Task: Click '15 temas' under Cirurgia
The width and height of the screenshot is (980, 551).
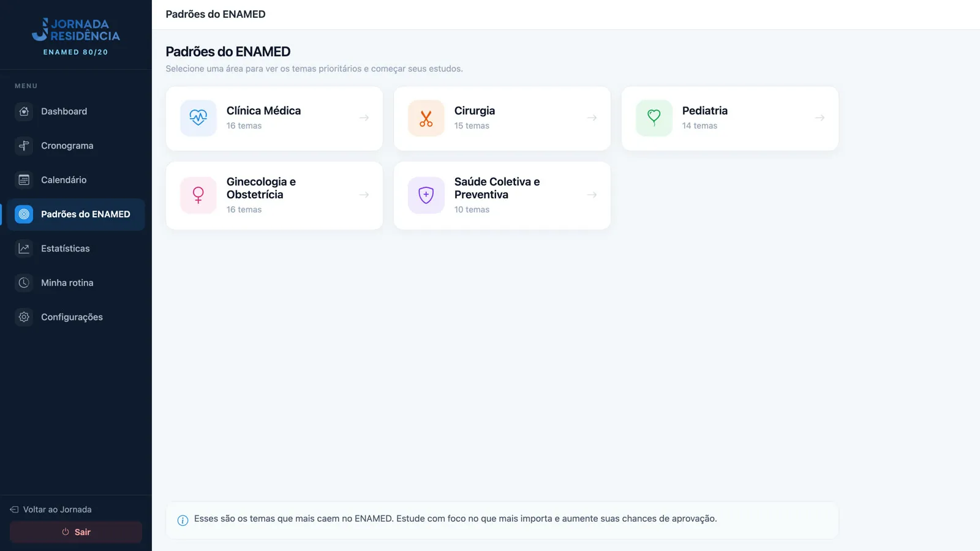Action: [x=472, y=126]
